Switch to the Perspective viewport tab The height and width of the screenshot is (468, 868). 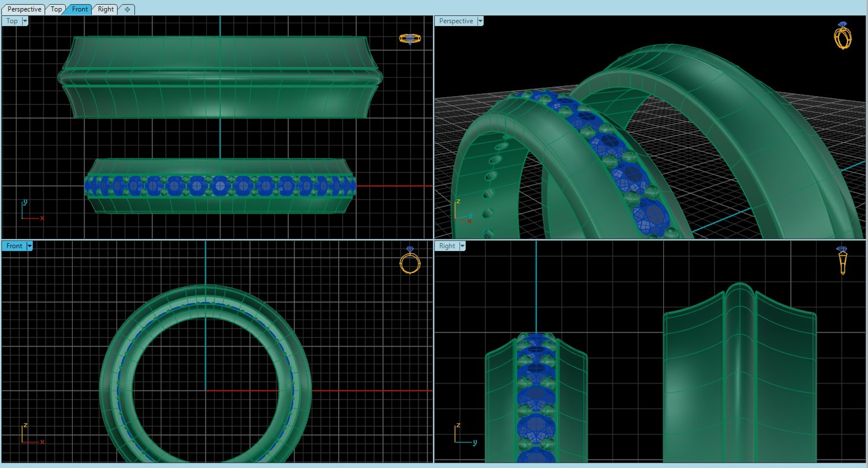(24, 9)
